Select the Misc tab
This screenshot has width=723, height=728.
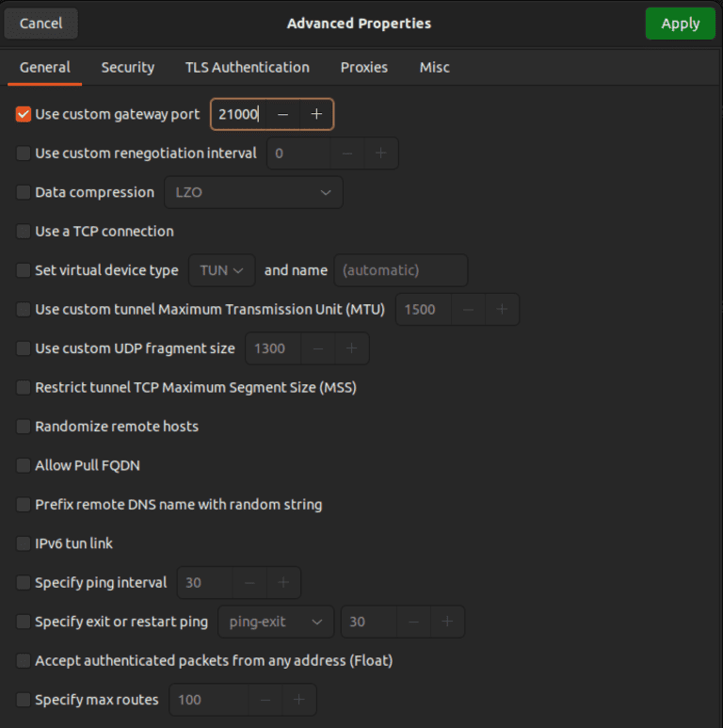434,67
